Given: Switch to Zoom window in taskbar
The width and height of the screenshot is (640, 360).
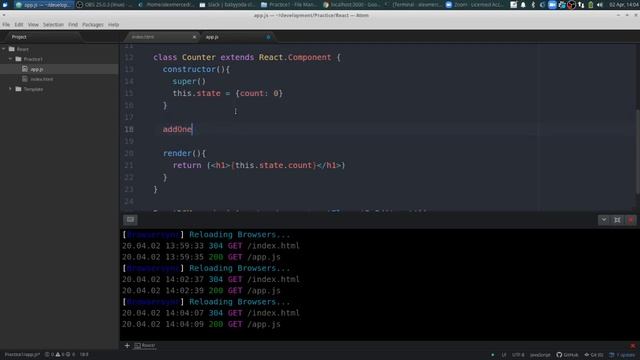Looking at the screenshot, I should [475, 5].
